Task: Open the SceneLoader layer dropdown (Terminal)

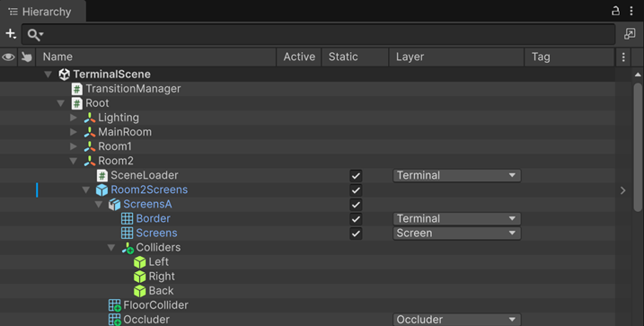Action: 456,175
